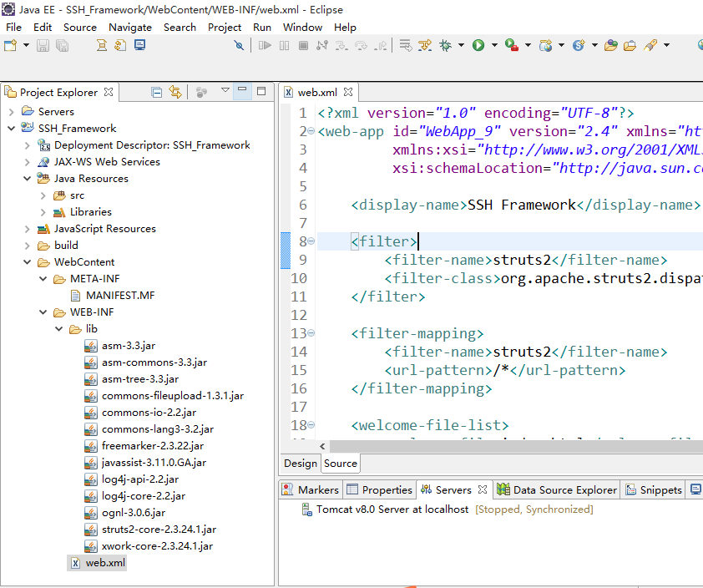Toggle Link with Editor in Project Explorer
Screen dimensions: 703x588
click(174, 93)
